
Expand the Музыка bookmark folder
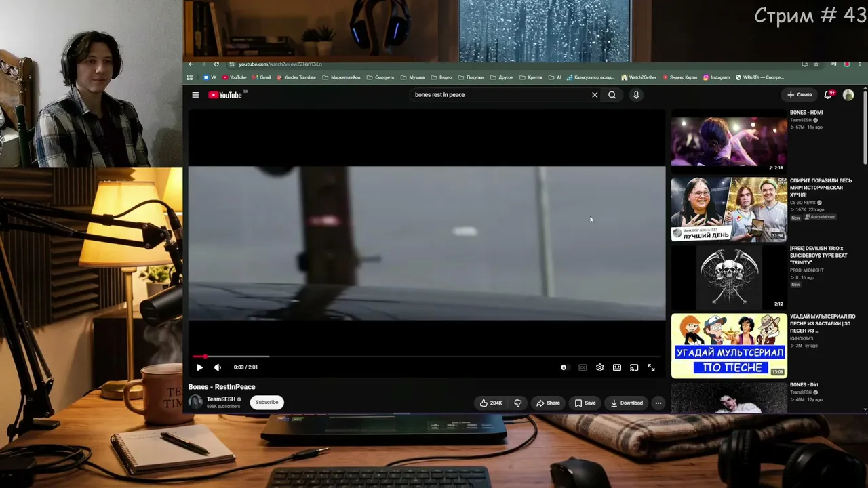pos(412,77)
